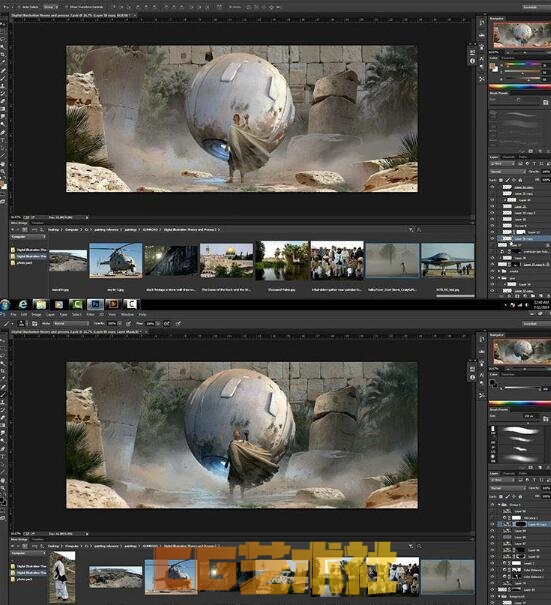Image resolution: width=551 pixels, height=605 pixels.
Task: Switch to Swatches tab in lower window
Action: (508, 374)
